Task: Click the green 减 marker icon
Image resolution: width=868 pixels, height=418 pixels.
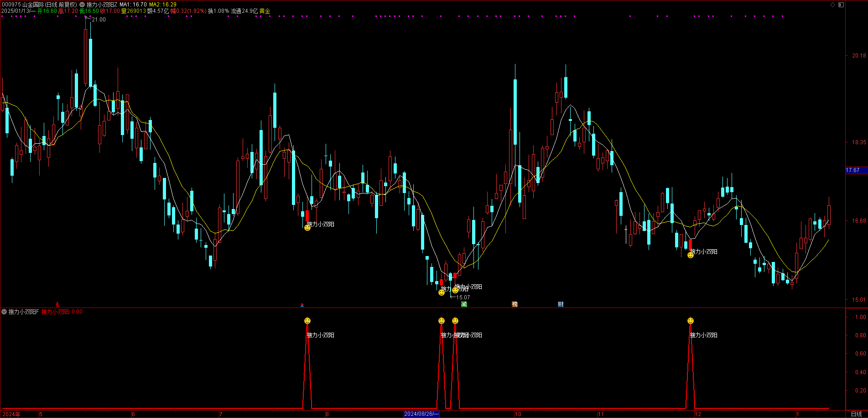Action: point(464,304)
